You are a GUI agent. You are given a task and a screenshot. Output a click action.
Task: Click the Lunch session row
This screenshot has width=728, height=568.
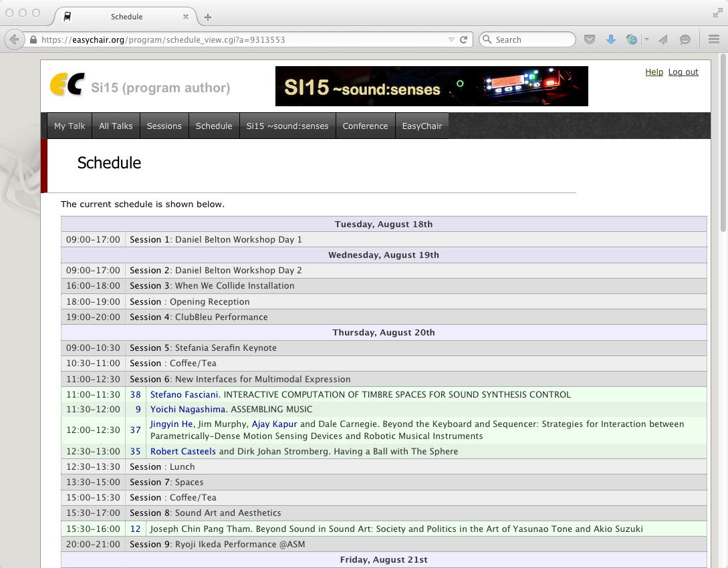click(384, 467)
